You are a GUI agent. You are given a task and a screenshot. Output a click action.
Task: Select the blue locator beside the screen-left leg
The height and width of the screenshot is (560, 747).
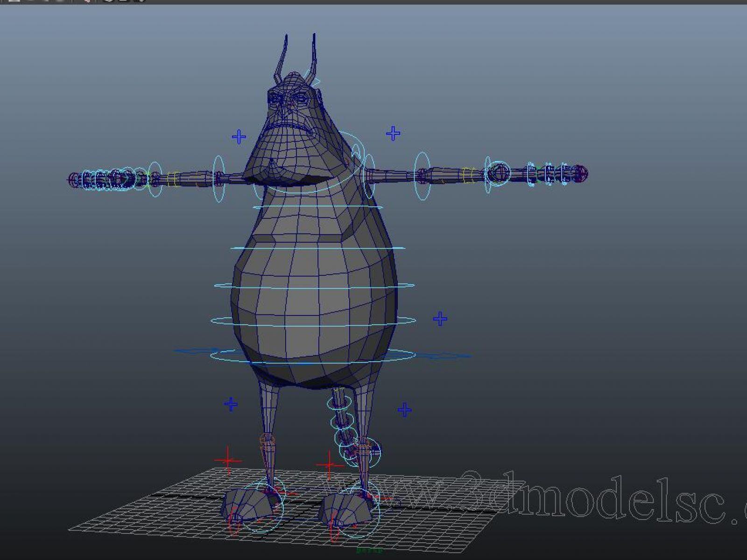click(231, 404)
